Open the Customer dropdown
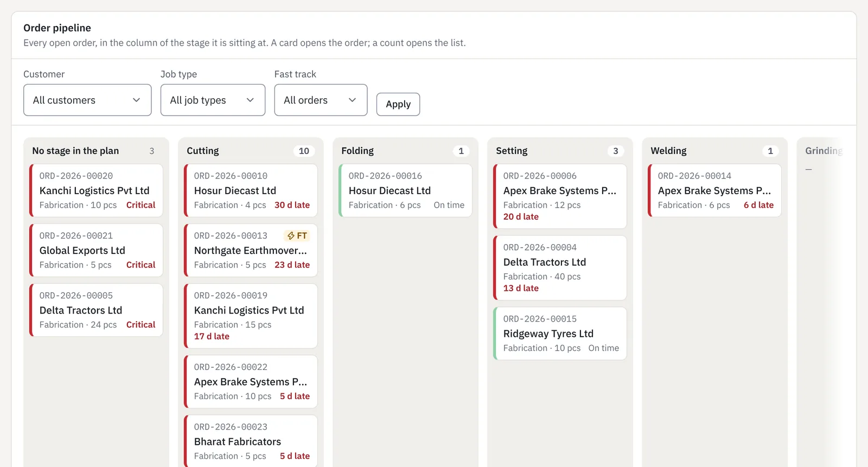 87,100
